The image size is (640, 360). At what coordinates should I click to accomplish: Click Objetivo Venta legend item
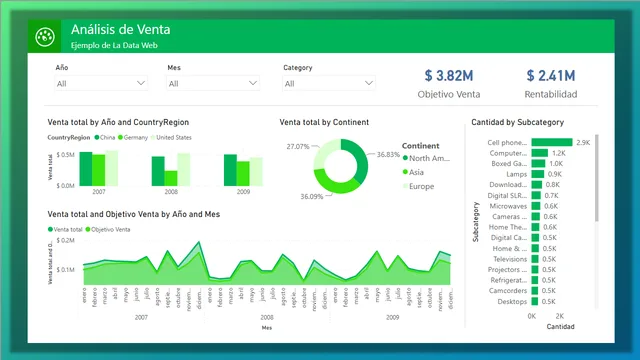108,229
